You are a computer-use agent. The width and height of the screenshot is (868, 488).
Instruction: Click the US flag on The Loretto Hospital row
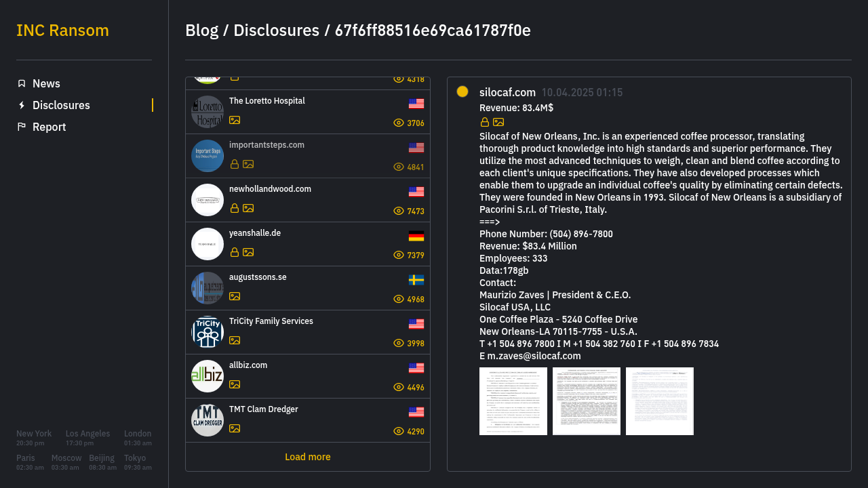[416, 104]
